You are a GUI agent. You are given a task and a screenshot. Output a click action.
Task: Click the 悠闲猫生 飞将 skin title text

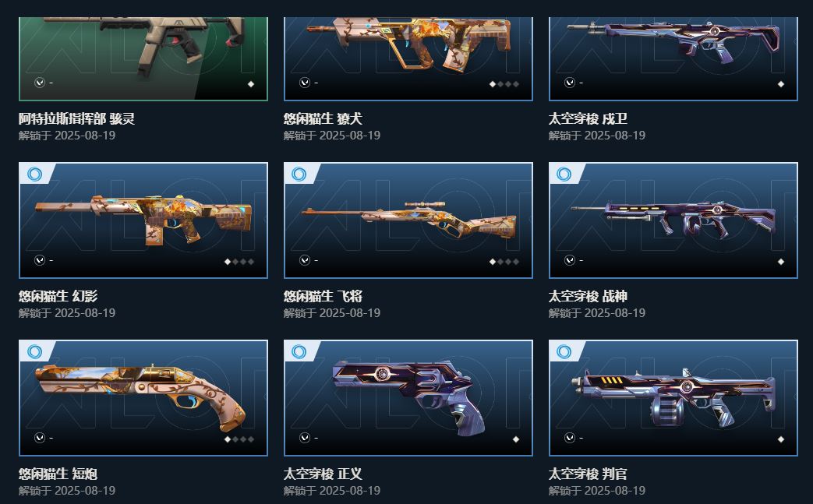click(x=323, y=296)
